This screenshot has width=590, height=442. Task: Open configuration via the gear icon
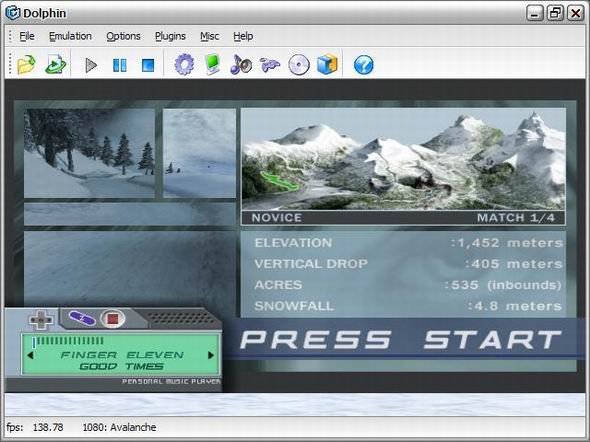pos(184,65)
